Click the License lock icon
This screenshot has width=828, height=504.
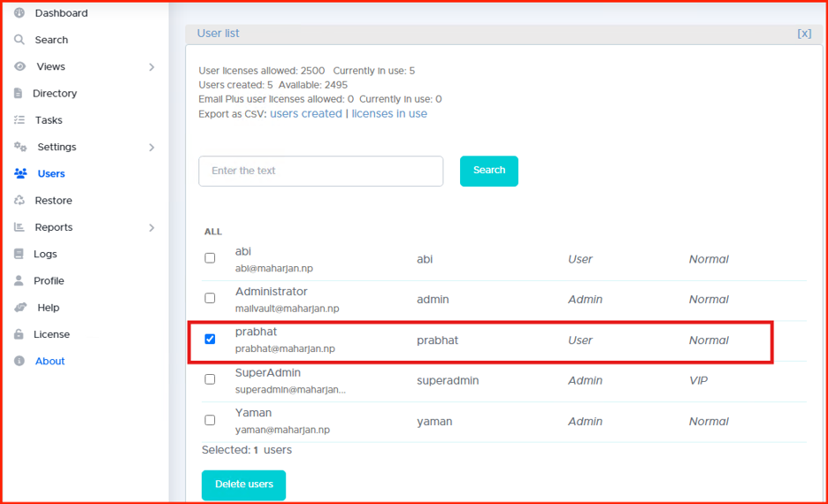point(19,334)
